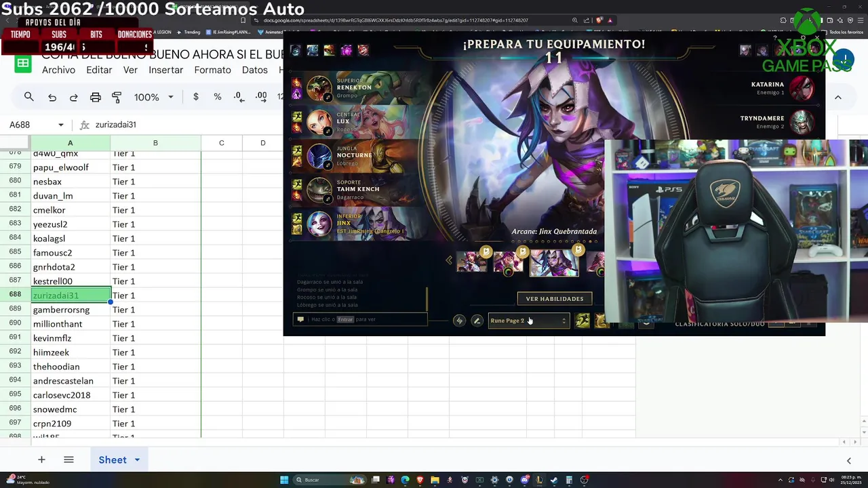Image resolution: width=868 pixels, height=488 pixels.
Task: Open the all sheets list
Action: 68,460
